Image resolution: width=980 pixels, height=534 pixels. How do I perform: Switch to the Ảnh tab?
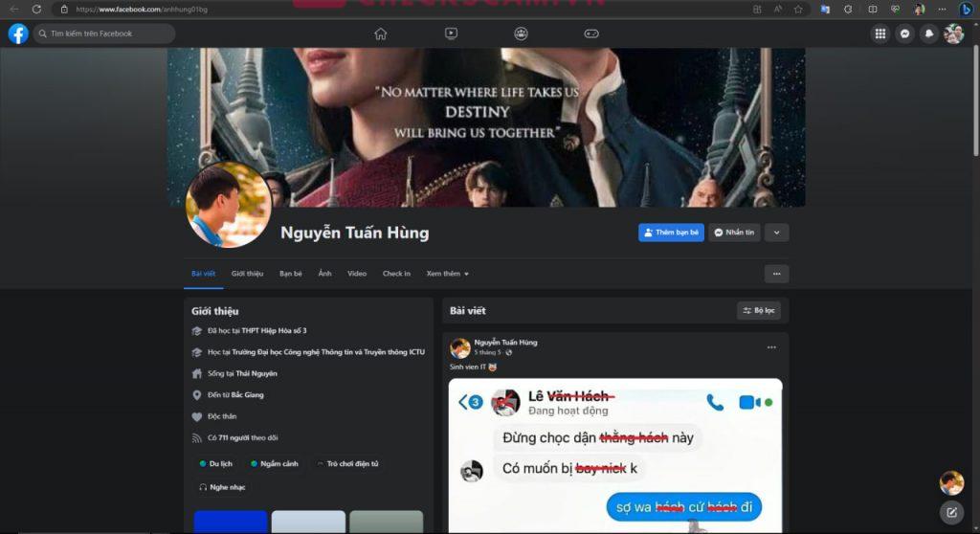(325, 274)
